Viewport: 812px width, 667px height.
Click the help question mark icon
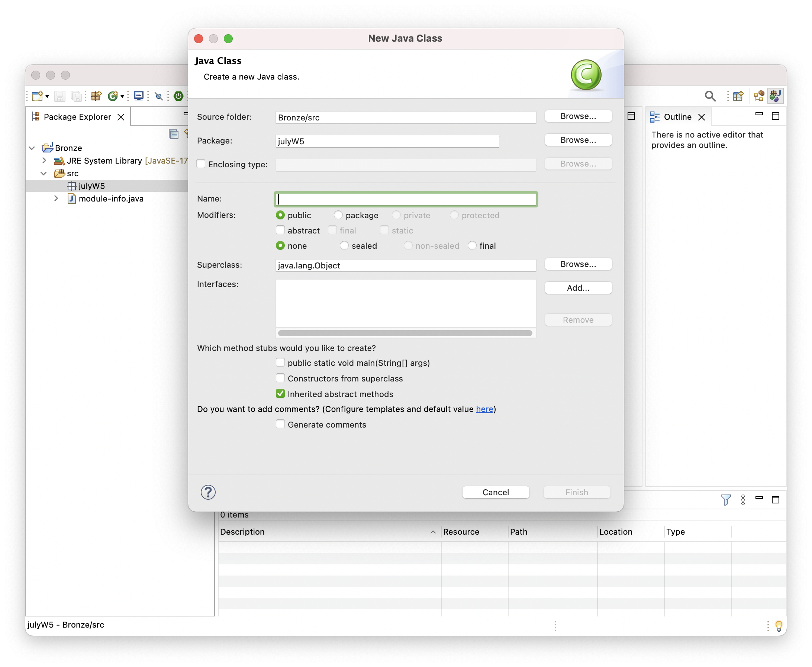tap(208, 492)
